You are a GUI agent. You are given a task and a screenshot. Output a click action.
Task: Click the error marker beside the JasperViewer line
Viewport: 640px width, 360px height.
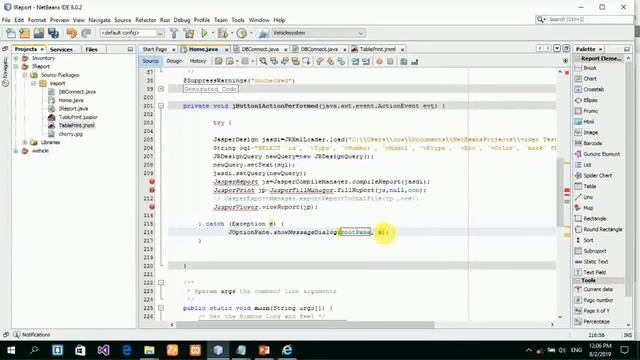coord(152,207)
